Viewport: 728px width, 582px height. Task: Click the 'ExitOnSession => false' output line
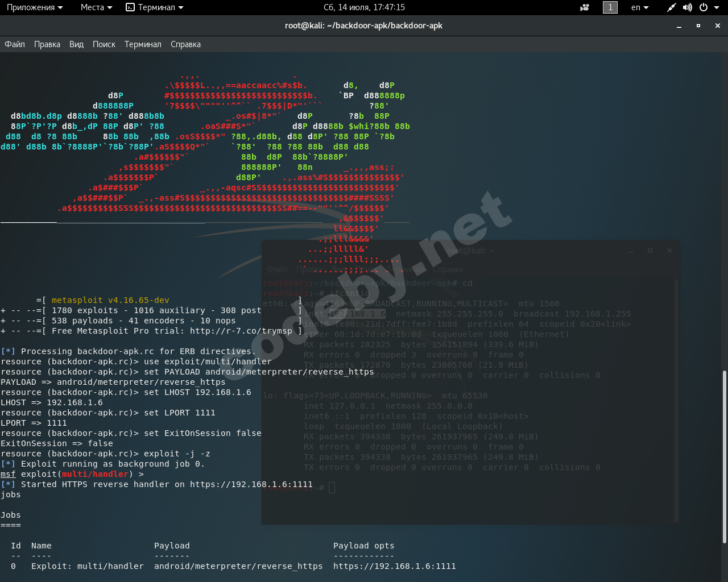57,443
